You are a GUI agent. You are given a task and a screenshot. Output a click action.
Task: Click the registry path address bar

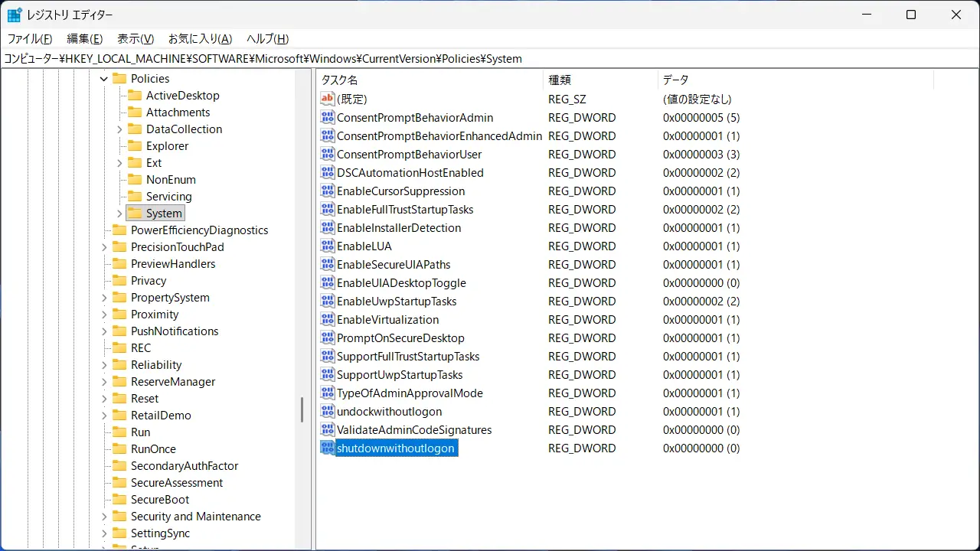point(490,58)
